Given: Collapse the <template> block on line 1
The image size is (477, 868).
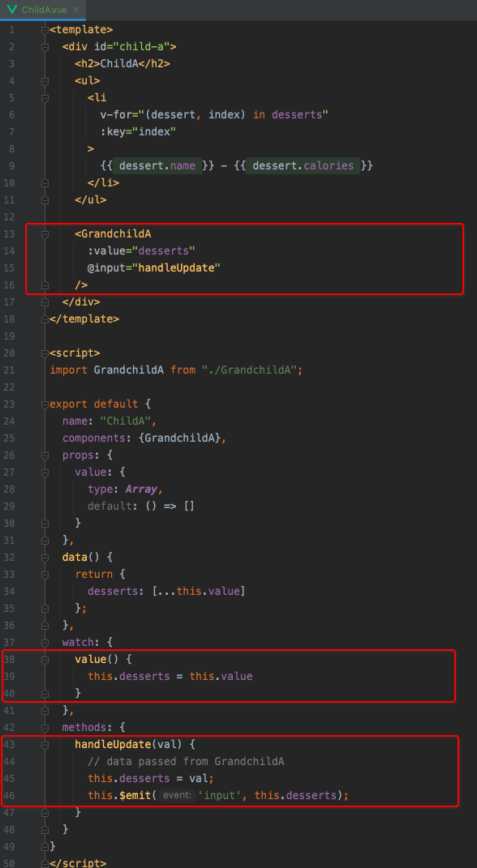Looking at the screenshot, I should click(x=45, y=29).
